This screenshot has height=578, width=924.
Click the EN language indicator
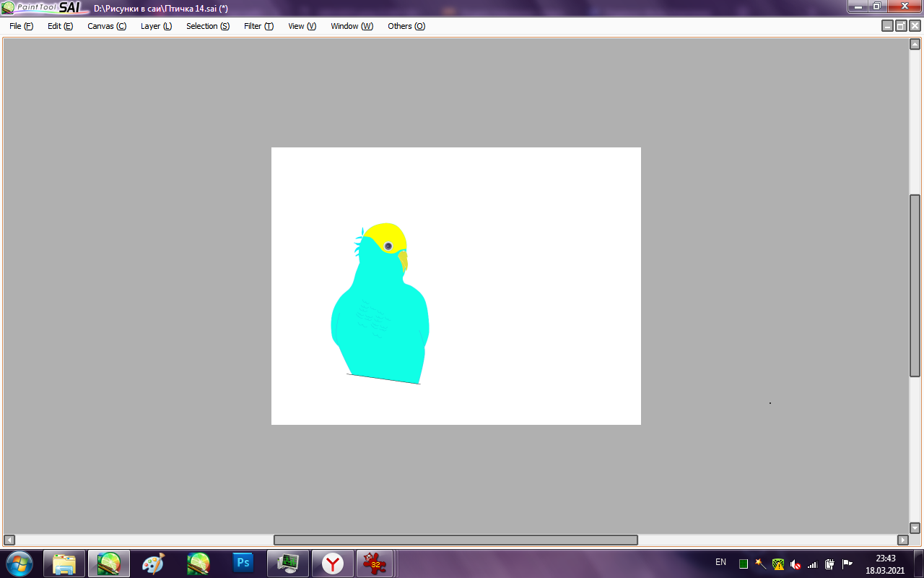(720, 562)
